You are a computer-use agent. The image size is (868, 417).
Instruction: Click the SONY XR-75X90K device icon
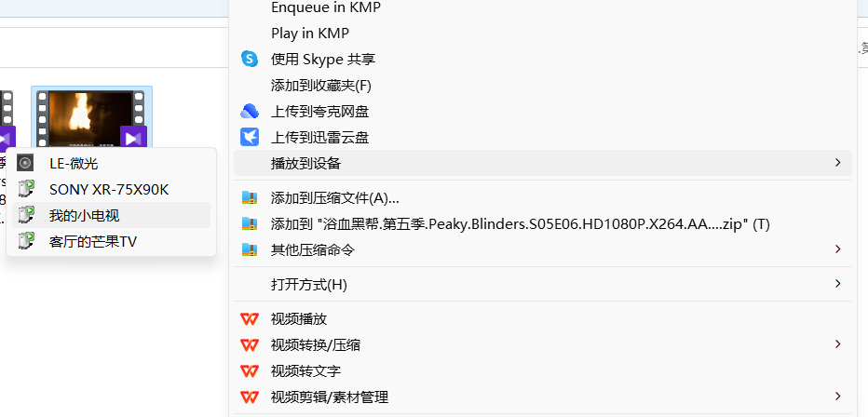pos(25,189)
